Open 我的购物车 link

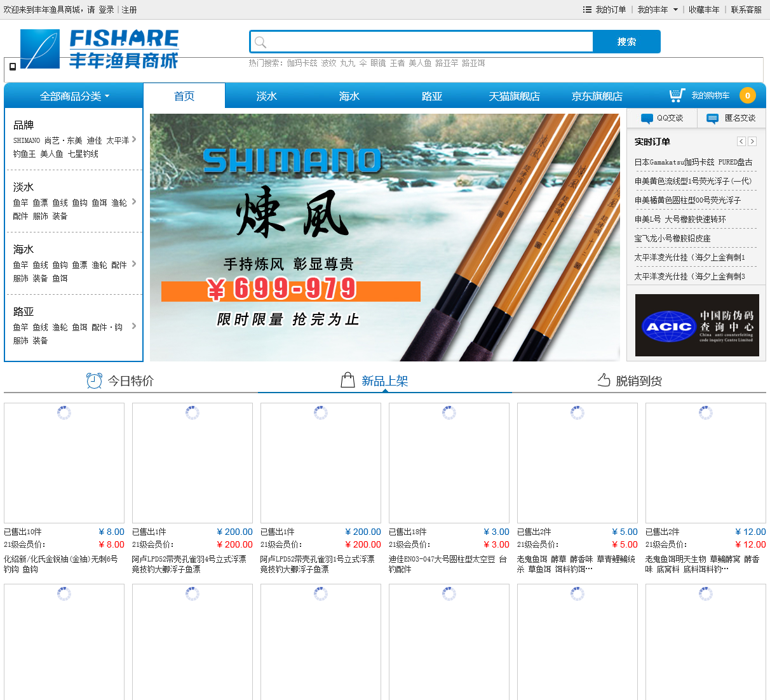pos(710,95)
